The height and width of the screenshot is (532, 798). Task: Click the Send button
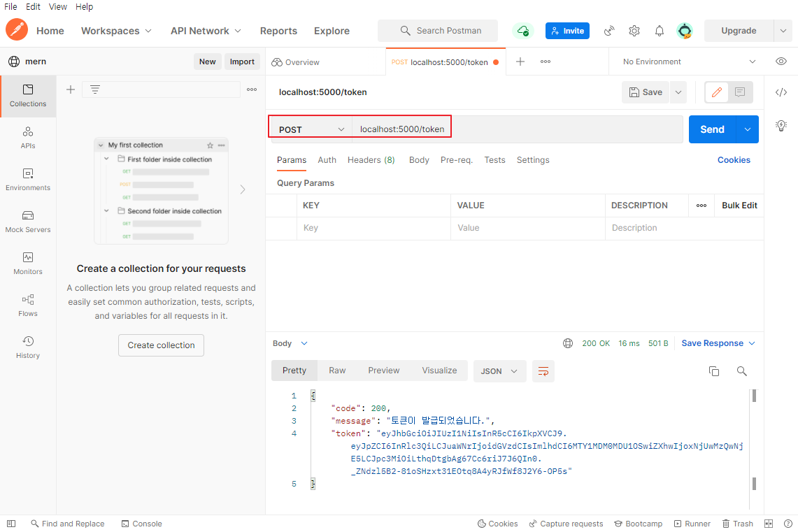(712, 129)
